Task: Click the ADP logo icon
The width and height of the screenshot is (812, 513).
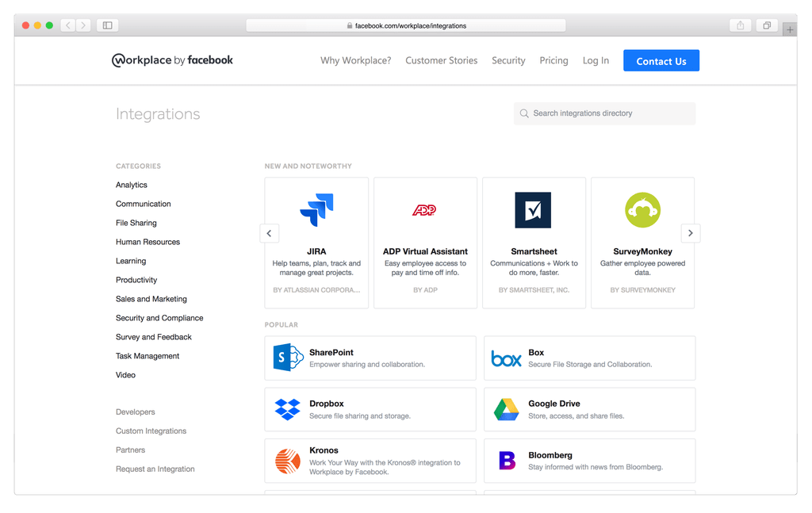Action: [425, 209]
